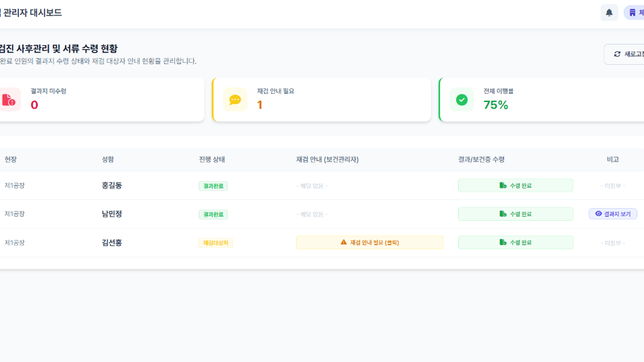644x362 pixels.
Task: Open the notification bell
Action: (x=609, y=12)
